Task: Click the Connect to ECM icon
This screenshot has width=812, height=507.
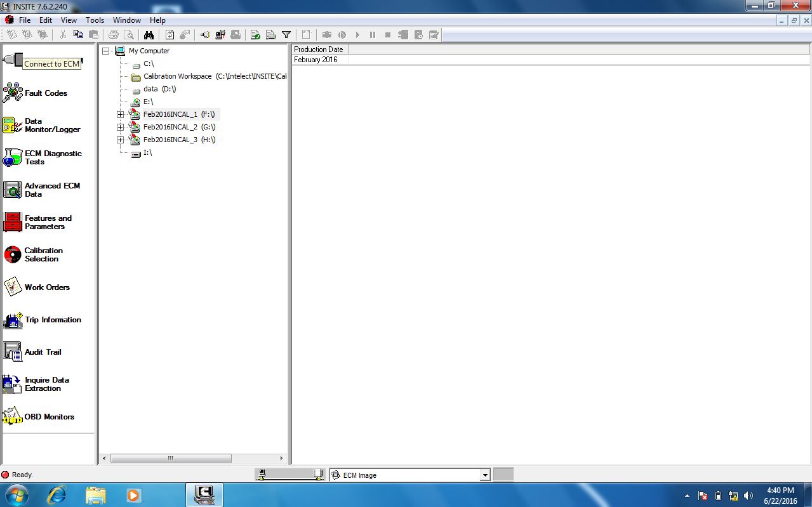Action: click(13, 59)
